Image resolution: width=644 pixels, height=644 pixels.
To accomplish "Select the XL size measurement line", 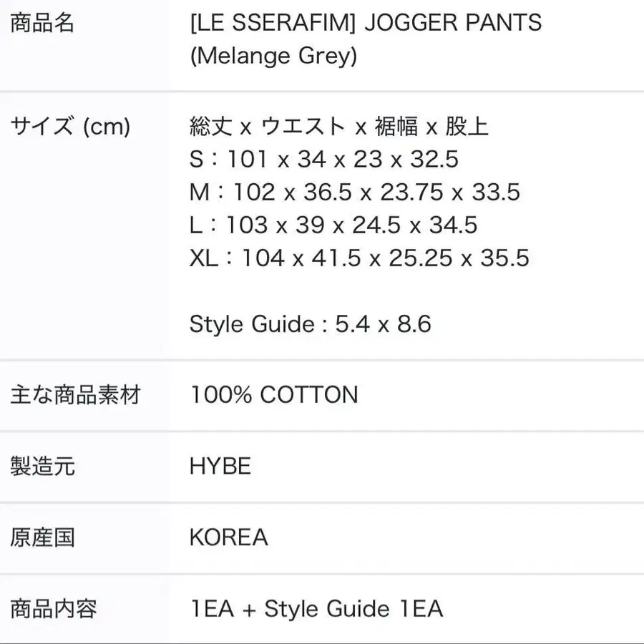I will [359, 258].
